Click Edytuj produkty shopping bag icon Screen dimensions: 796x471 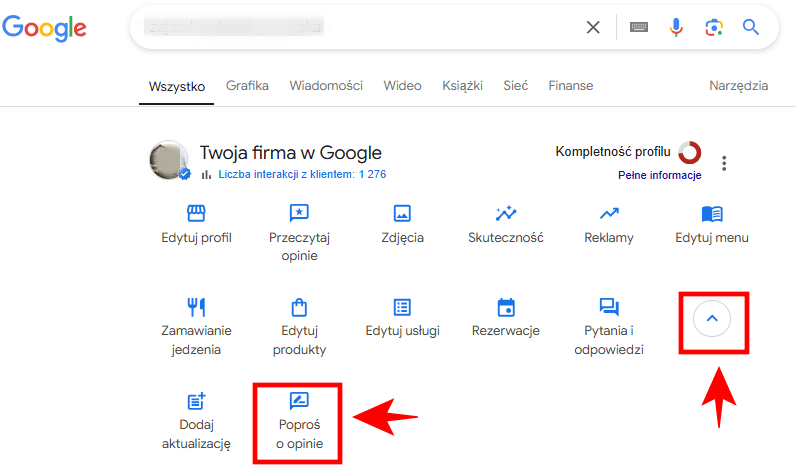[299, 307]
